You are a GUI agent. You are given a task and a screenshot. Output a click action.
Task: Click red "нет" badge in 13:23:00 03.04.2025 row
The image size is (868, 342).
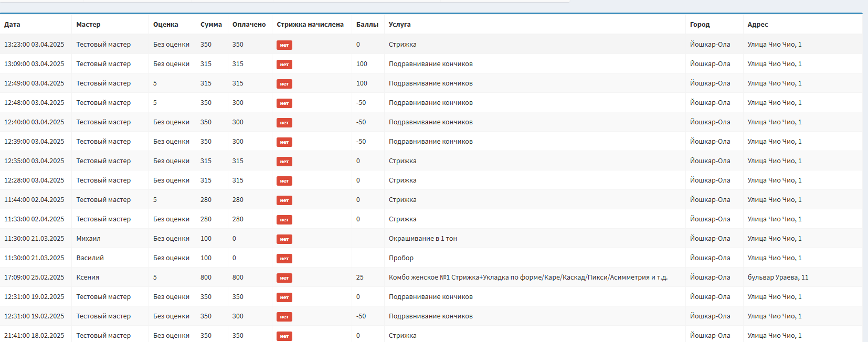pos(284,45)
